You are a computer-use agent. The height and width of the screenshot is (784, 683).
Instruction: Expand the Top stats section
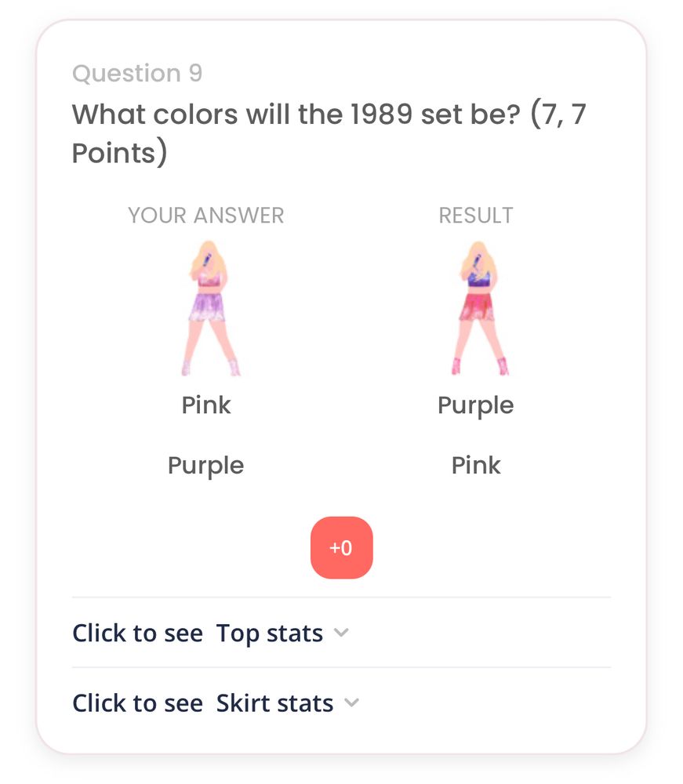(341, 633)
